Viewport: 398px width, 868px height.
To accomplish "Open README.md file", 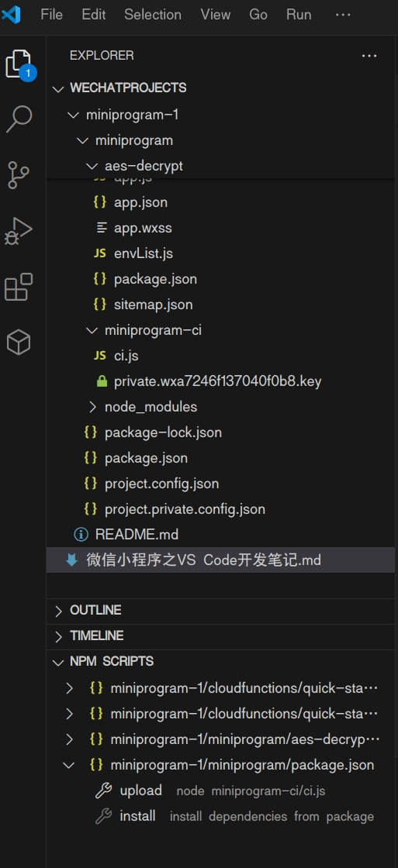I will pos(137,534).
